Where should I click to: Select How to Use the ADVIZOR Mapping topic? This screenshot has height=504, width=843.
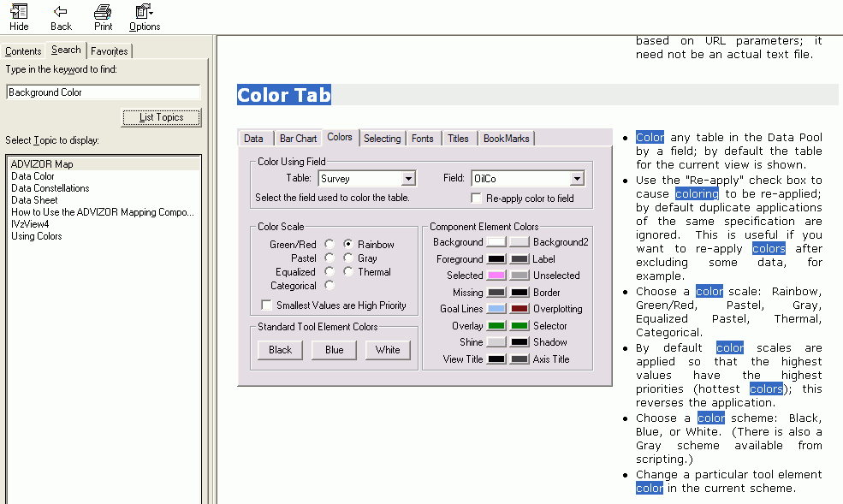click(103, 212)
